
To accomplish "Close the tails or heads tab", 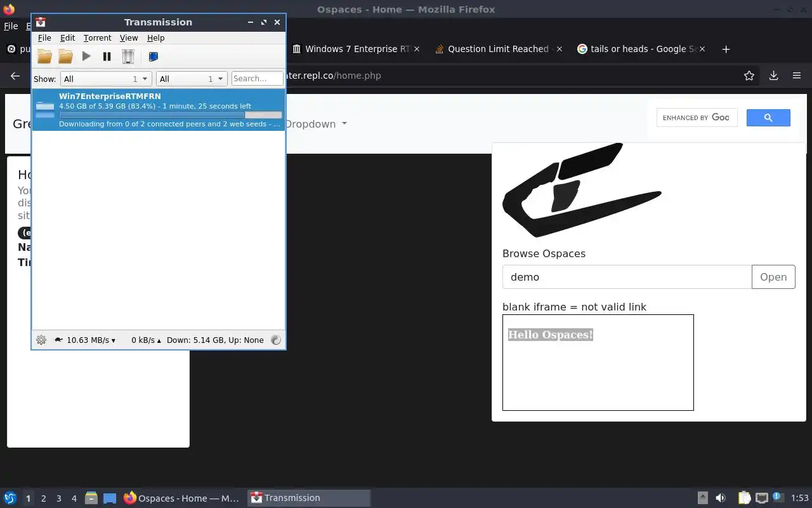I will (701, 49).
